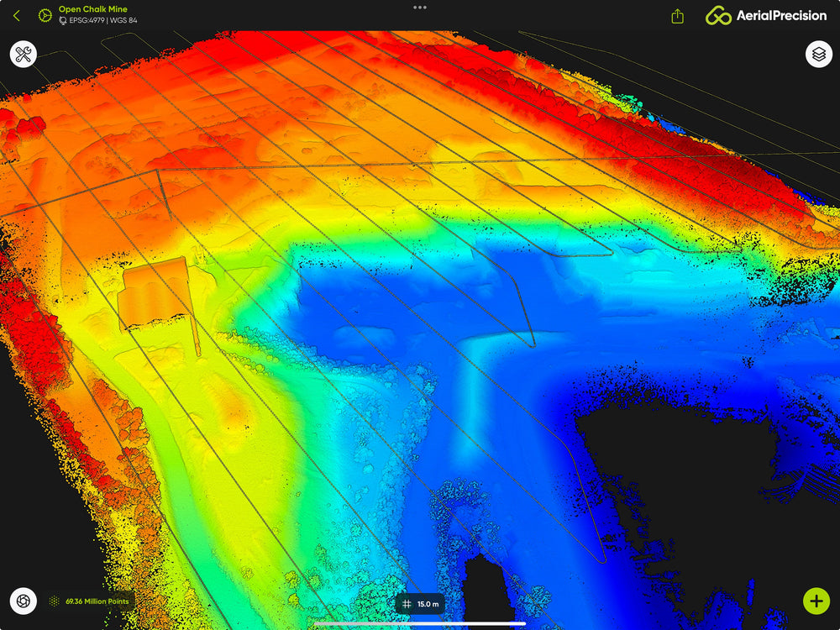Select the 15.0 m spacing badge

pos(424,602)
